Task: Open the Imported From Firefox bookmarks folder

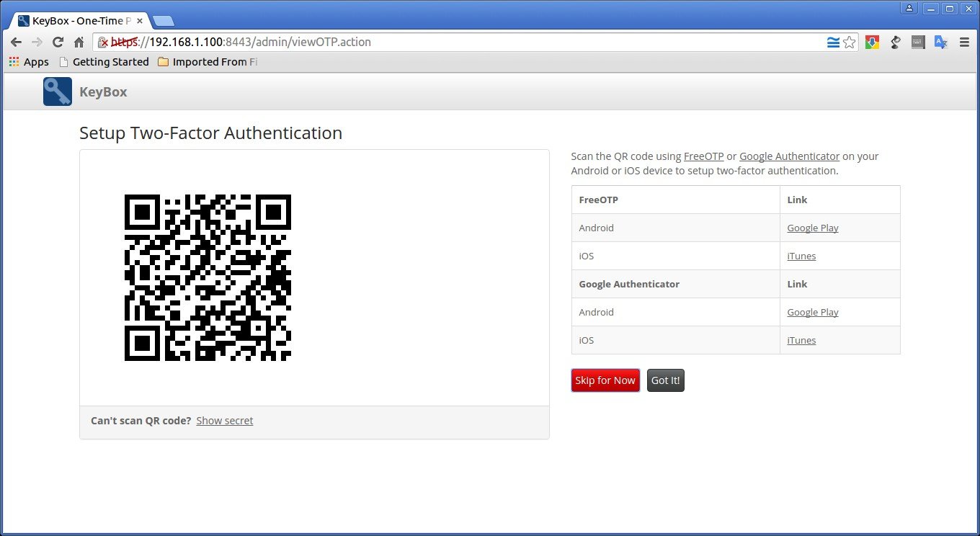Action: click(x=208, y=62)
